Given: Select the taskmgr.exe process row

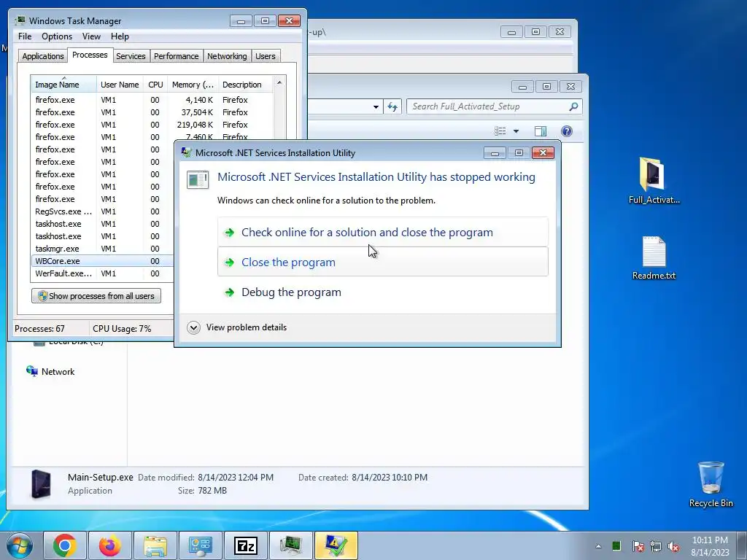Looking at the screenshot, I should pos(102,249).
